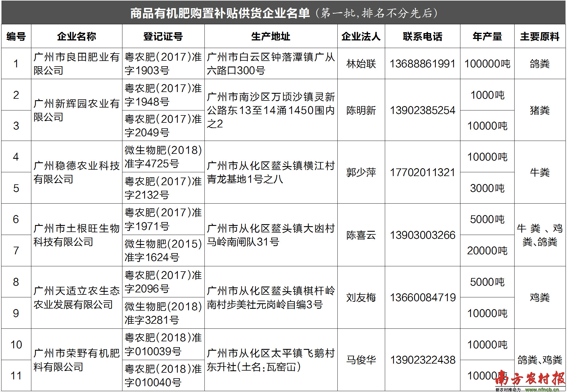Click annual output 20000吨
The image size is (567, 392).
point(487,250)
